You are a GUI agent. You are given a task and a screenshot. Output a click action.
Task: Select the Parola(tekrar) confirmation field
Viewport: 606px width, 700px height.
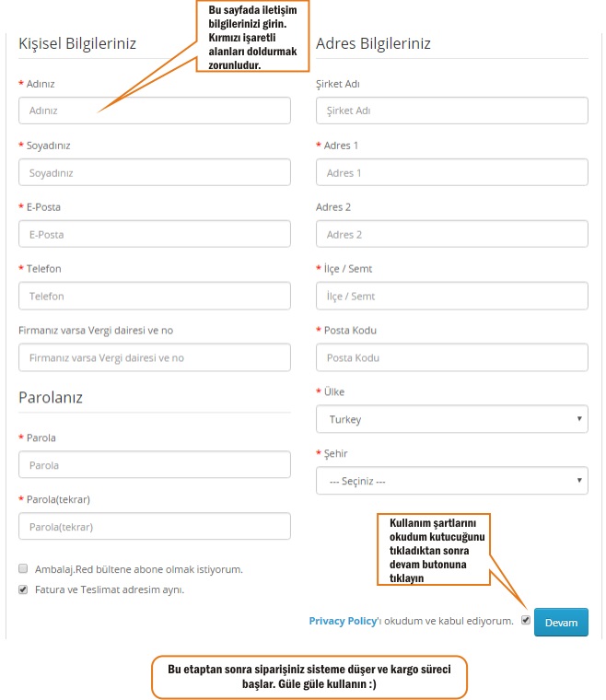point(154,527)
